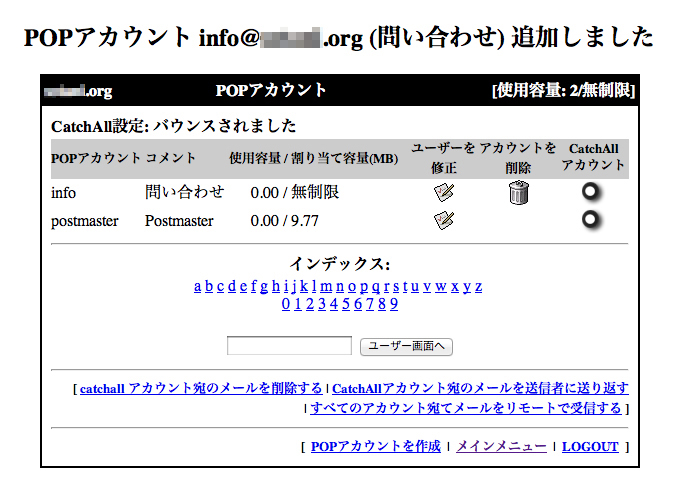This screenshot has height=498, width=676.
Task: Click the 問い合わせ comment cell
Action: coord(185,192)
